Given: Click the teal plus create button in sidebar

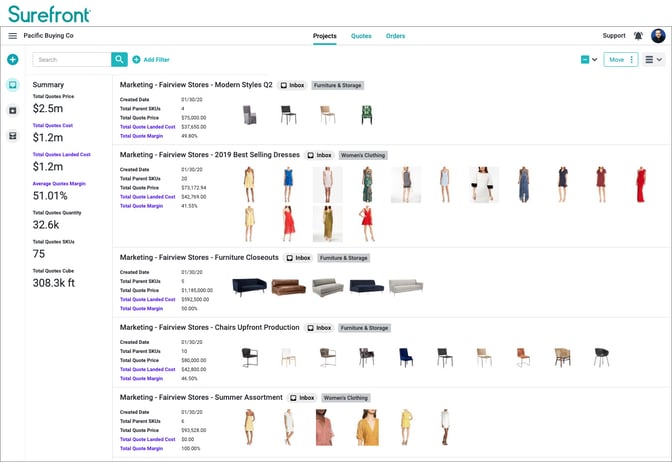Looking at the screenshot, I should point(12,60).
